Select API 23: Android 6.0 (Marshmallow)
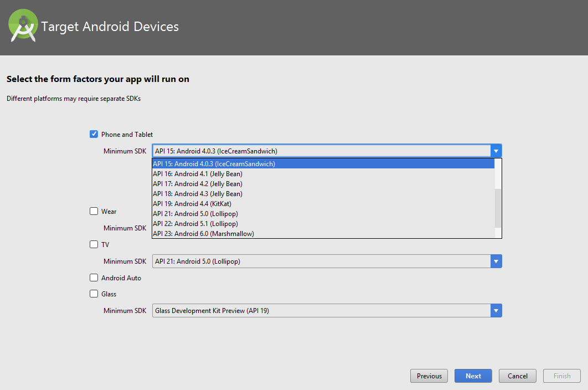Viewport: 588px width, 390px height. [323, 233]
